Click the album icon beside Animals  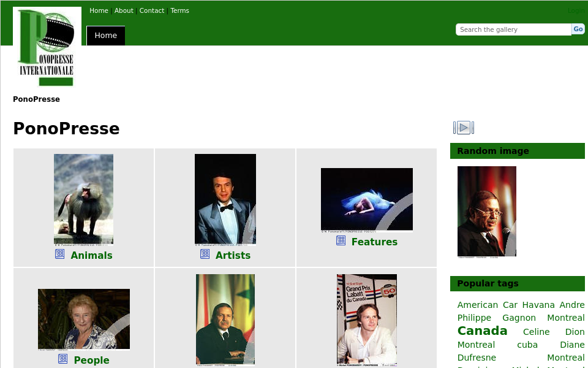(60, 254)
